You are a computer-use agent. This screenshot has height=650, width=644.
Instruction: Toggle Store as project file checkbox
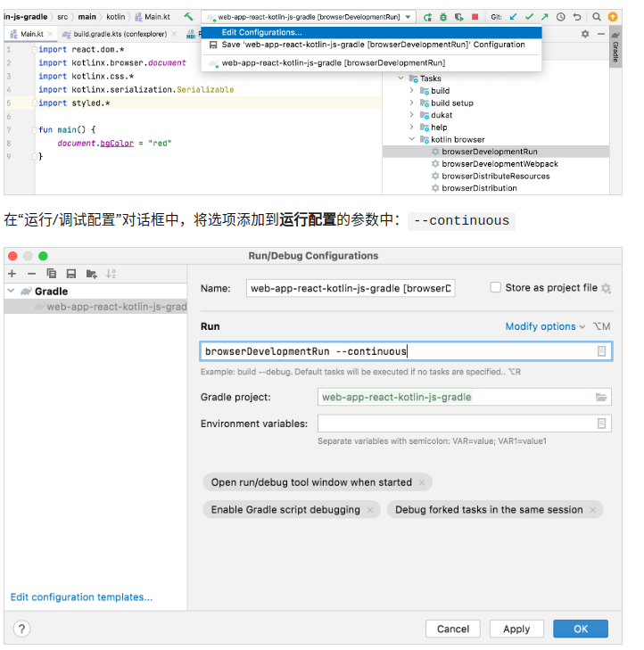pyautogui.click(x=496, y=287)
